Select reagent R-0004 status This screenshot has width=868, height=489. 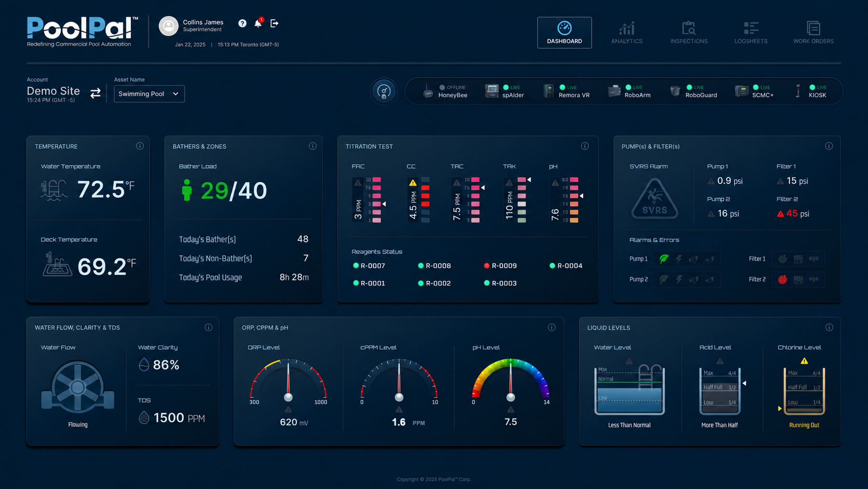(566, 266)
